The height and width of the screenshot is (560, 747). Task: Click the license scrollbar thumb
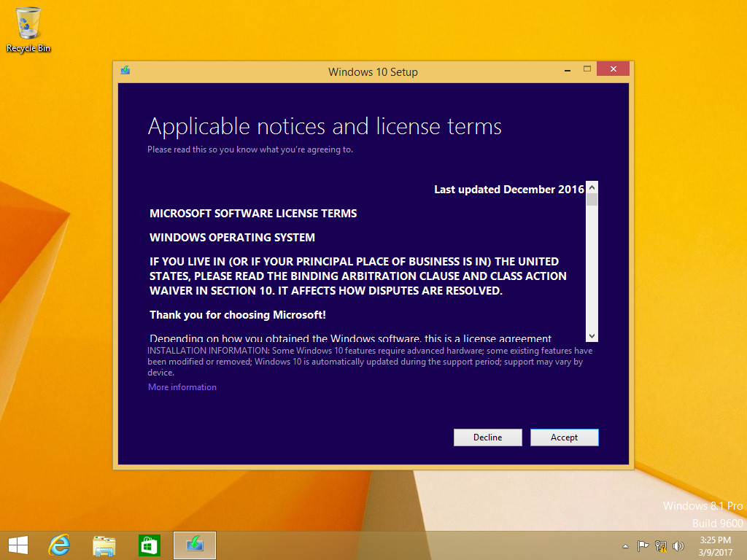592,200
